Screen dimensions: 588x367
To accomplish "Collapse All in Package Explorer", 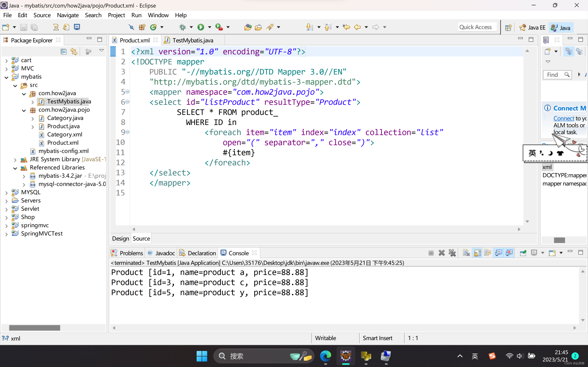I will pyautogui.click(x=63, y=51).
